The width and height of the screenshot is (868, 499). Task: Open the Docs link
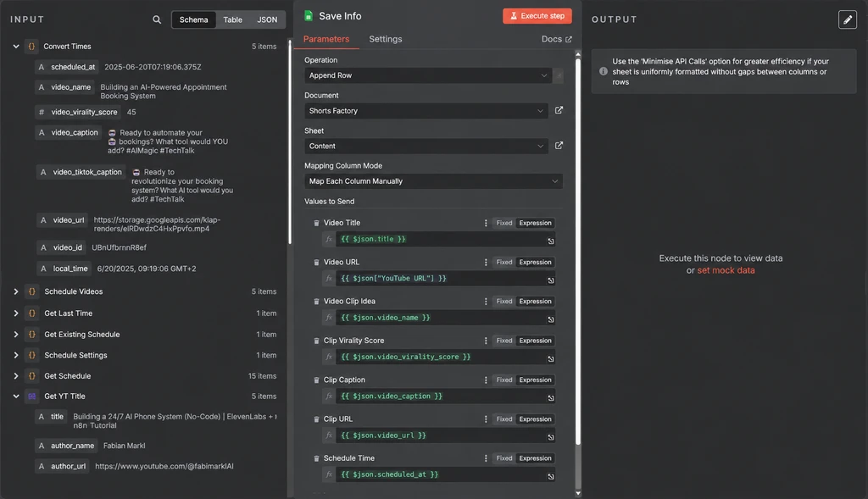tap(556, 39)
